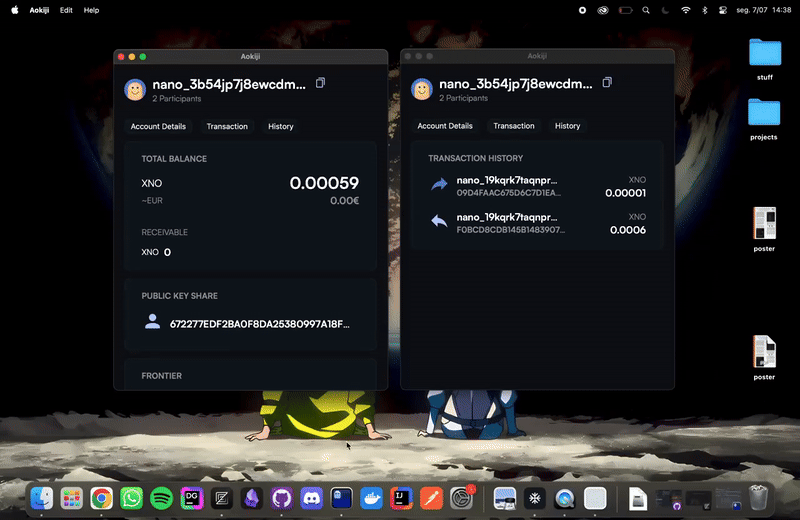This screenshot has width=800, height=520.
Task: Copy the nano address in the right Aokiji window
Action: tap(607, 82)
